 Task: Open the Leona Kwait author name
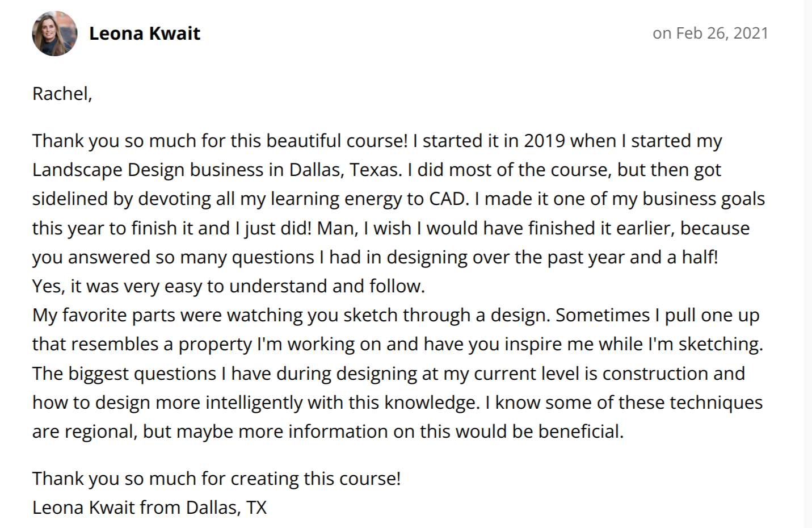tap(144, 33)
